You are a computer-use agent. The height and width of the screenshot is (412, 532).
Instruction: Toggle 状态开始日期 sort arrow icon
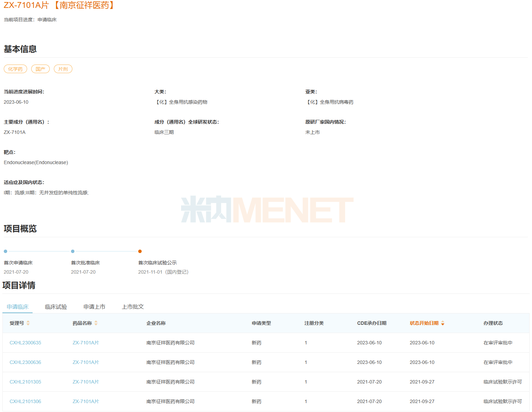pos(443,323)
